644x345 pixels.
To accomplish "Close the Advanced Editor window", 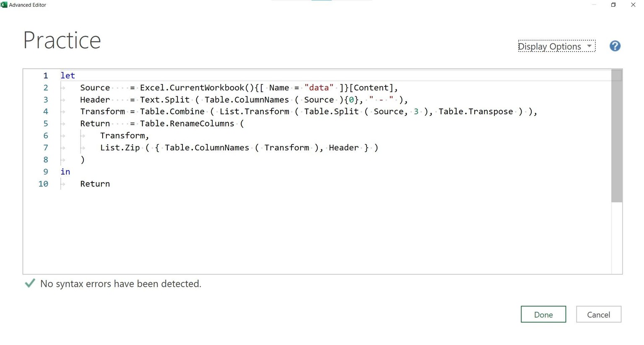I will [633, 5].
